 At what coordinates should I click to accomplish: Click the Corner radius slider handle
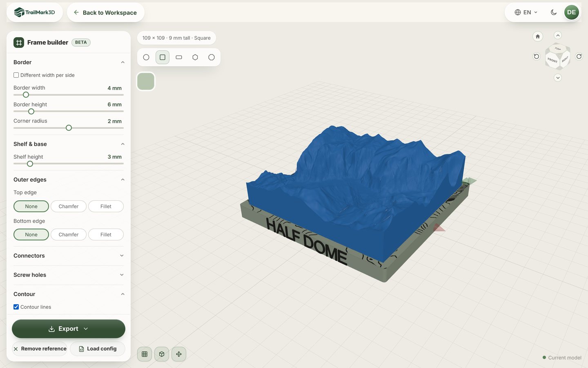[69, 128]
